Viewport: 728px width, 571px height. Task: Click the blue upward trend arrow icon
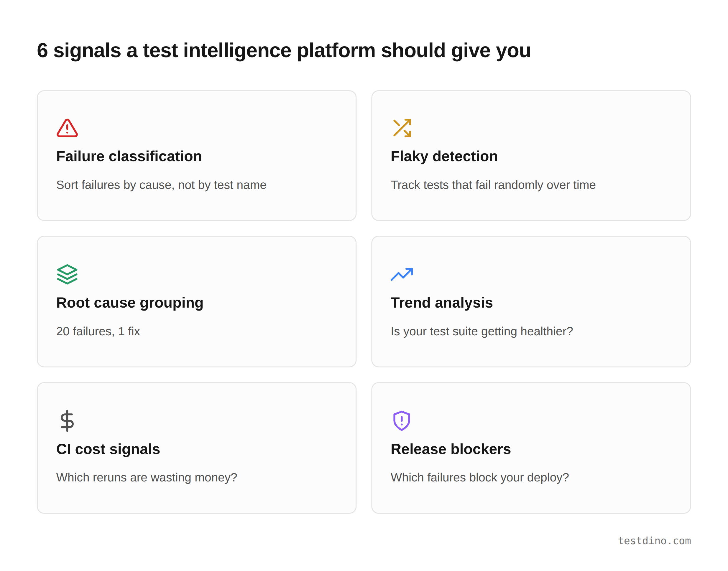coord(402,274)
